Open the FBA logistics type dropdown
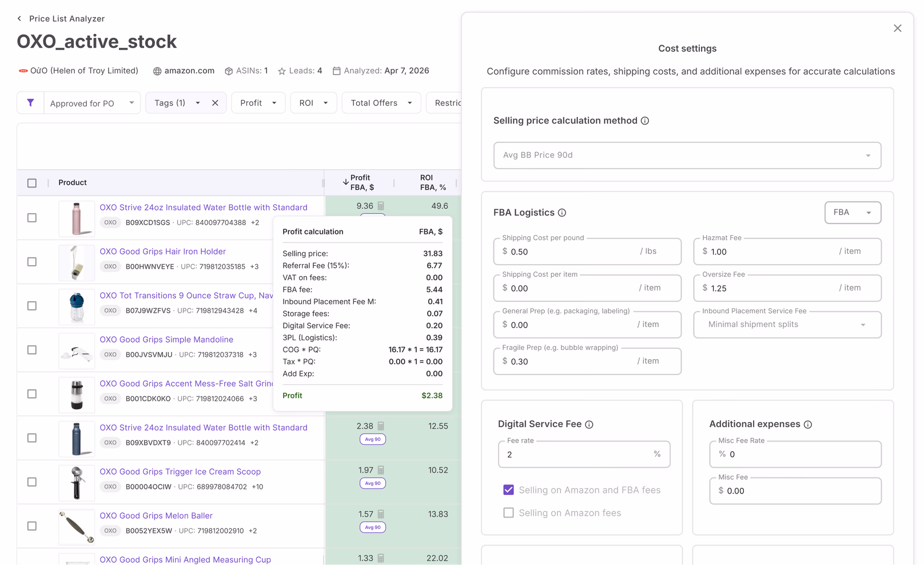924x565 pixels. (853, 213)
